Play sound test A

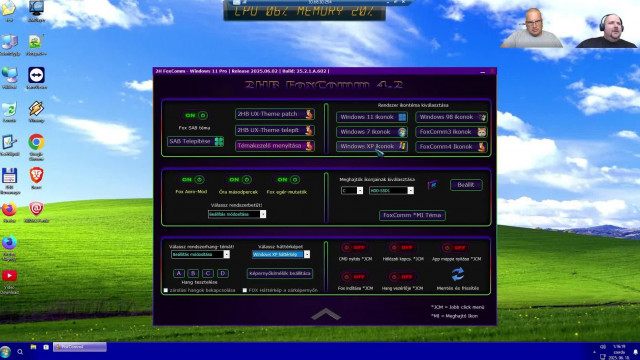tap(178, 273)
